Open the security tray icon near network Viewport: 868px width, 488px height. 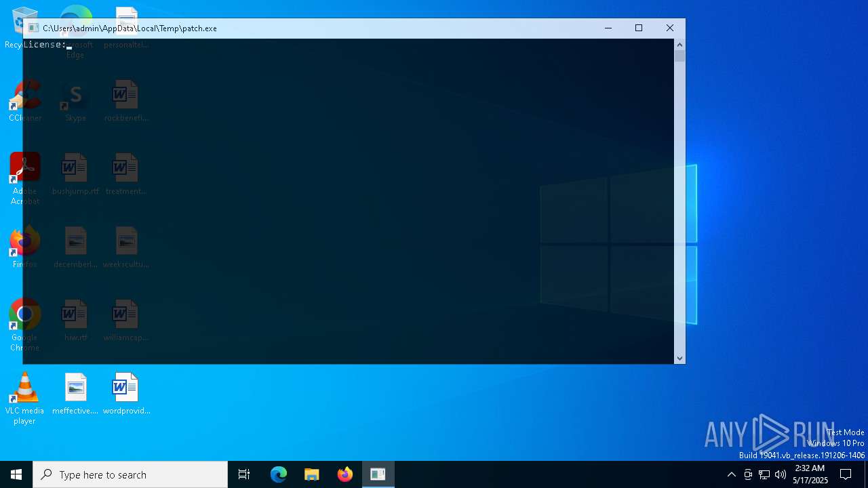748,474
